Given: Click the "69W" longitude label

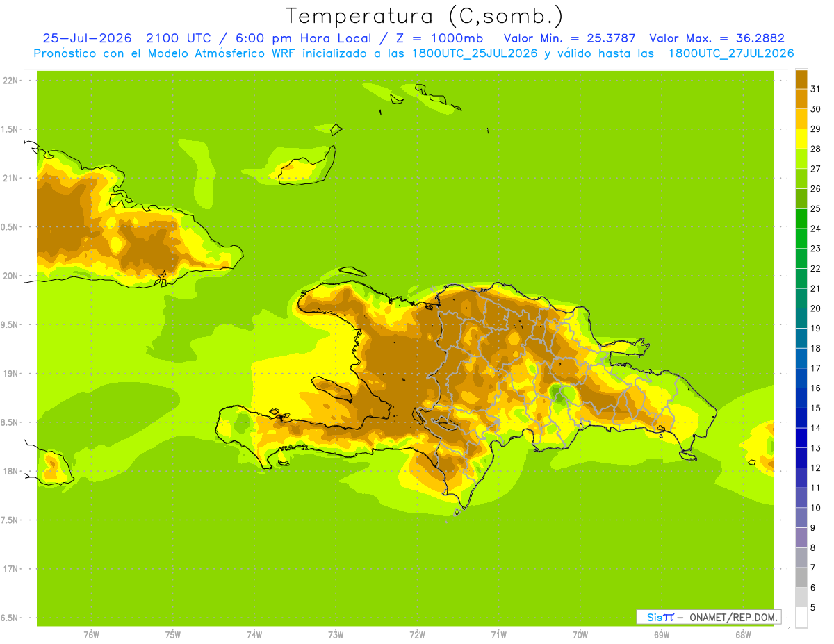Looking at the screenshot, I should click(662, 635).
